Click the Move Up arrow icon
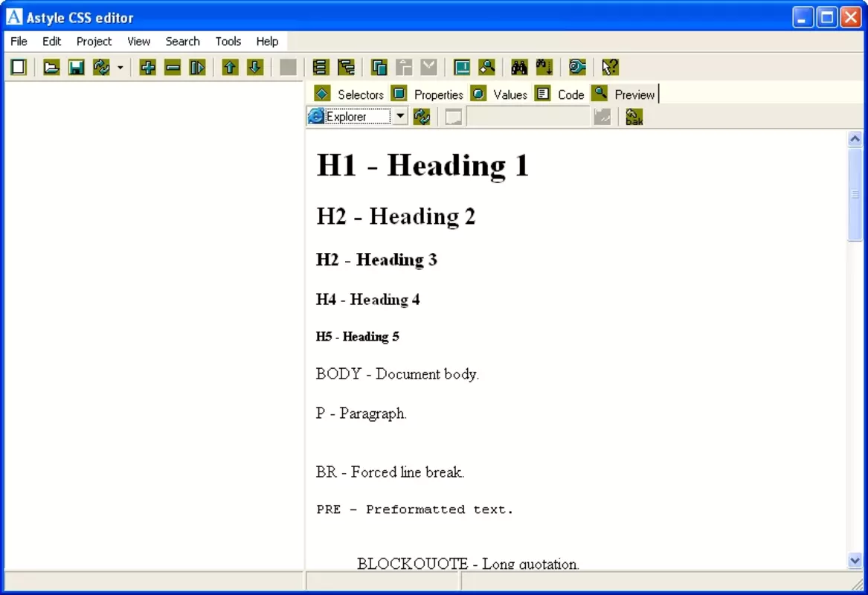 tap(230, 68)
